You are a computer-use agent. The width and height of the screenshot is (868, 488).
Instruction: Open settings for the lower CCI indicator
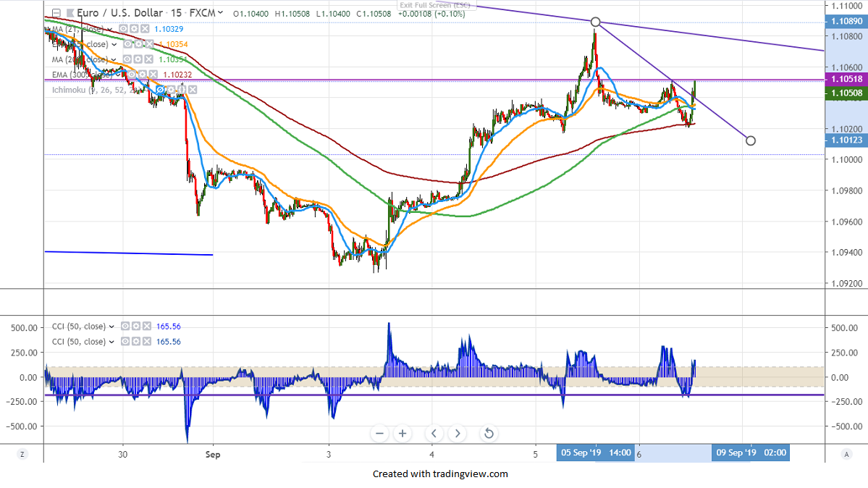(x=135, y=341)
